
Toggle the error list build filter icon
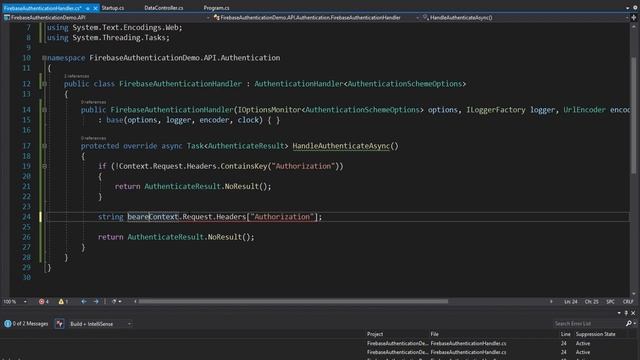(59, 324)
